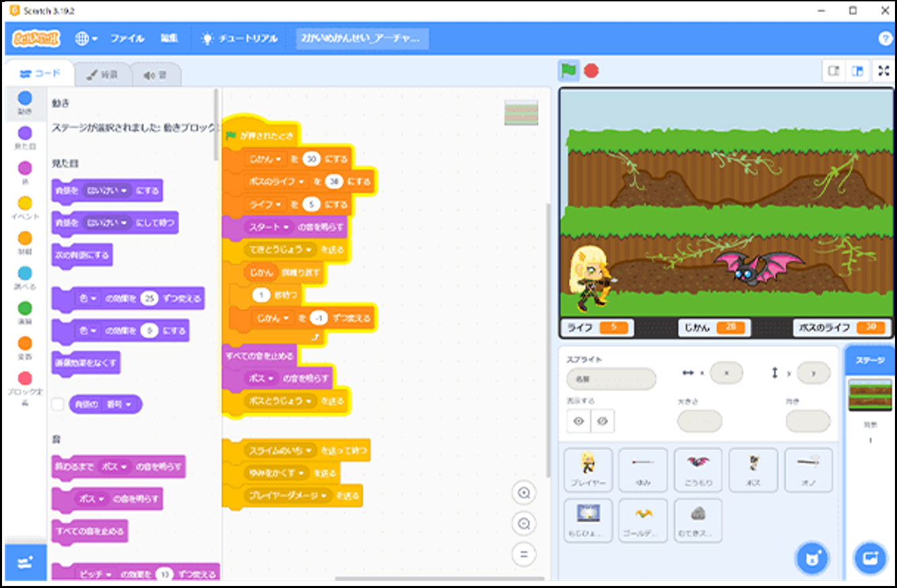This screenshot has height=588, width=897.
Task: Open the ファイル menu
Action: pos(127,38)
